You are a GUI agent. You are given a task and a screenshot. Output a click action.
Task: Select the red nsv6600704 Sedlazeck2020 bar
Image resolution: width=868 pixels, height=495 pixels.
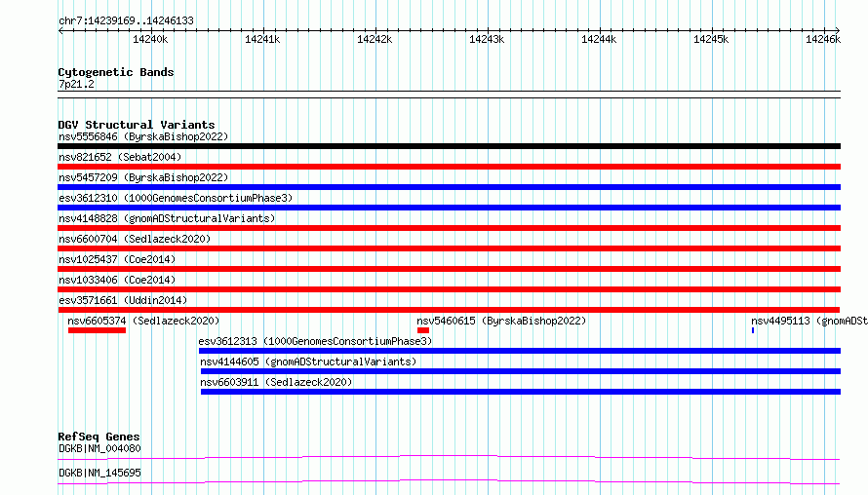click(449, 248)
